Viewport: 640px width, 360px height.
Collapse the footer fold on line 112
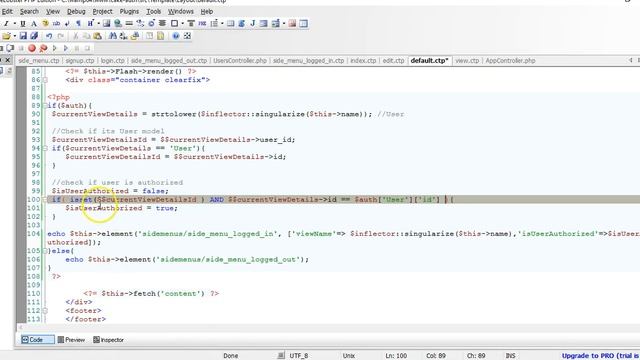(x=45, y=311)
